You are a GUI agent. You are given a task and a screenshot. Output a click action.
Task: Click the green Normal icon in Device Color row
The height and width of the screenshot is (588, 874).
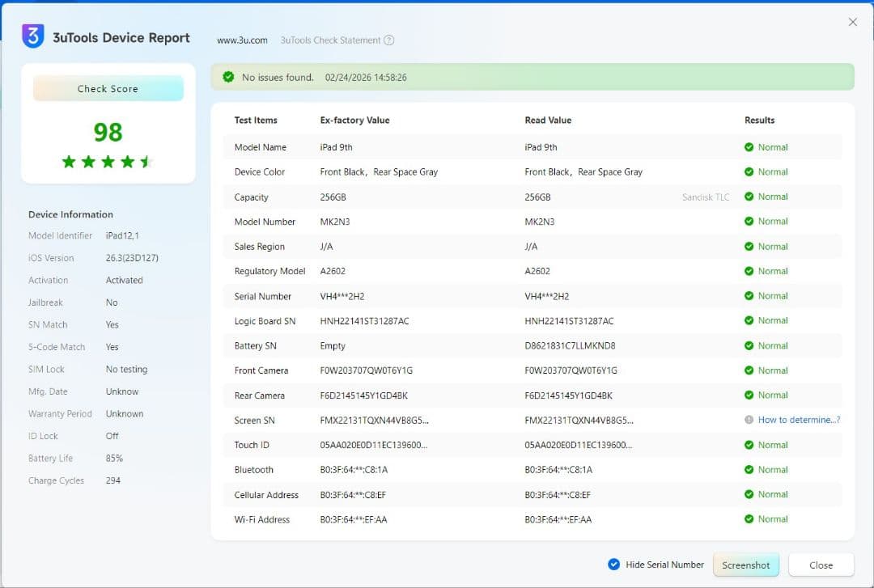749,171
